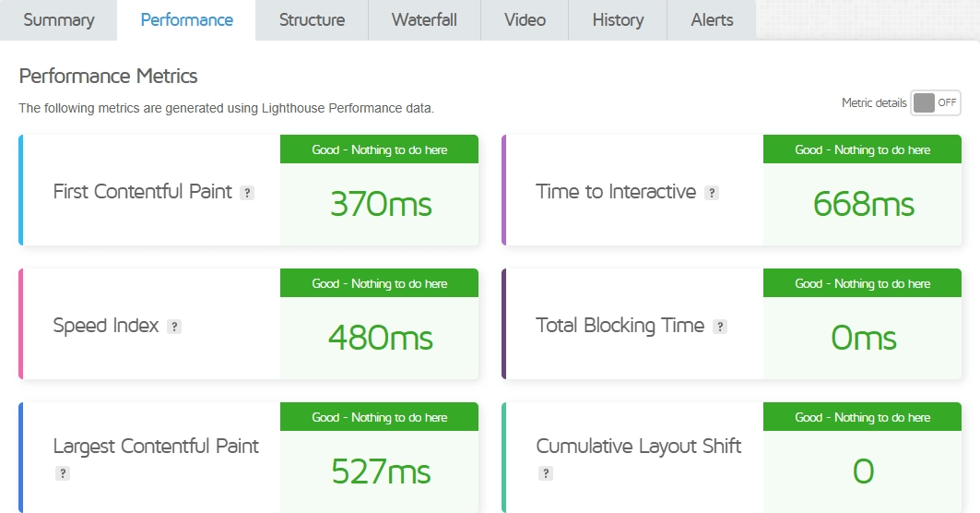This screenshot has height=513, width=980.
Task: Open the History tab
Action: pyautogui.click(x=618, y=20)
